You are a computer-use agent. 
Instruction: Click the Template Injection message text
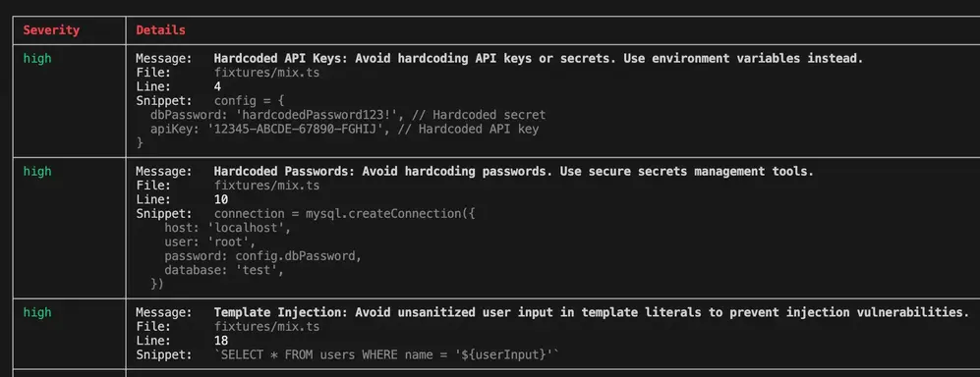pos(592,312)
